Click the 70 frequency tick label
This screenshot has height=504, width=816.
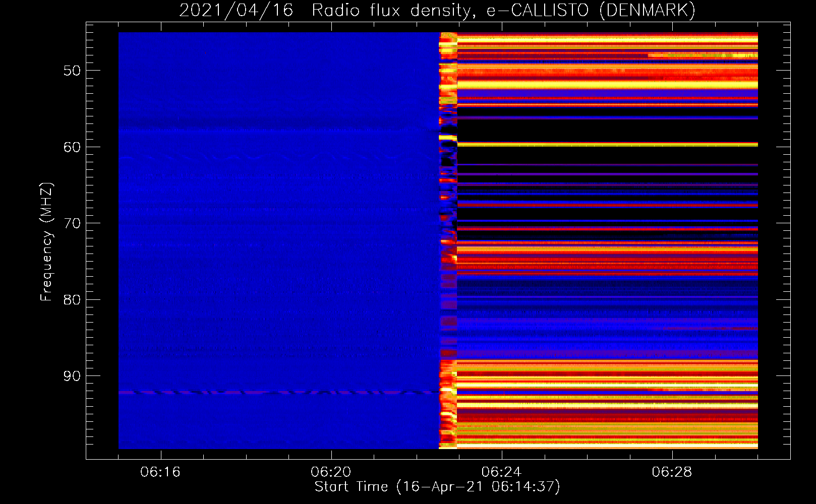pos(72,223)
